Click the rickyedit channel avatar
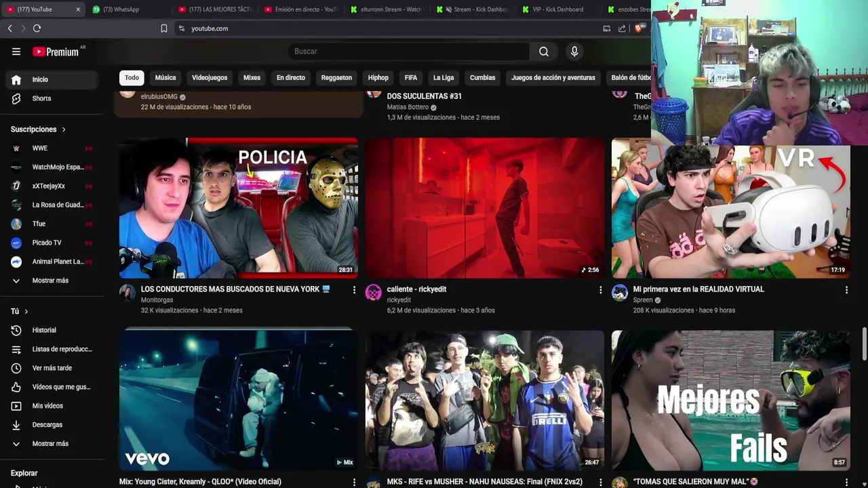Image resolution: width=868 pixels, height=488 pixels. (374, 292)
